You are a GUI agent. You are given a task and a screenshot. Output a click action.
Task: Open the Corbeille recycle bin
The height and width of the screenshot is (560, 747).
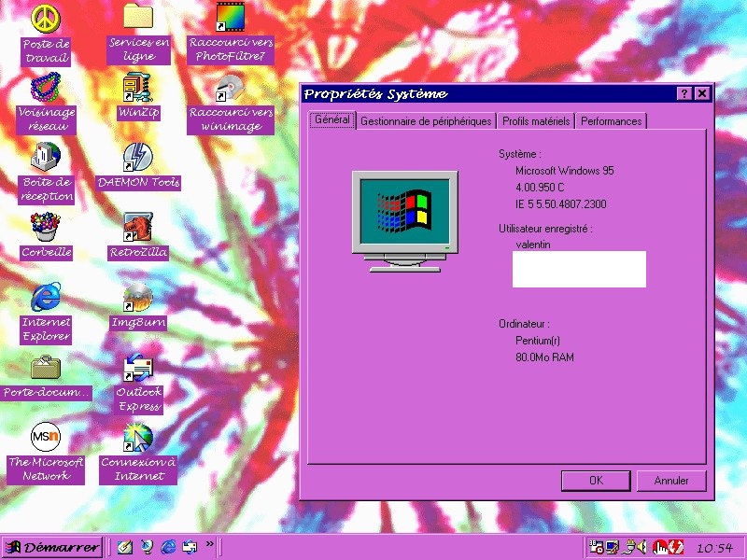46,227
